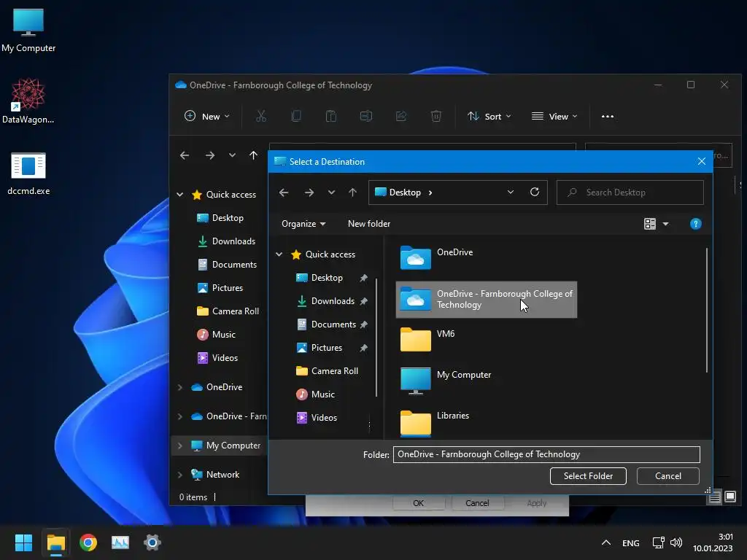The width and height of the screenshot is (747, 560).
Task: Open the Help button in dialog
Action: (695, 224)
